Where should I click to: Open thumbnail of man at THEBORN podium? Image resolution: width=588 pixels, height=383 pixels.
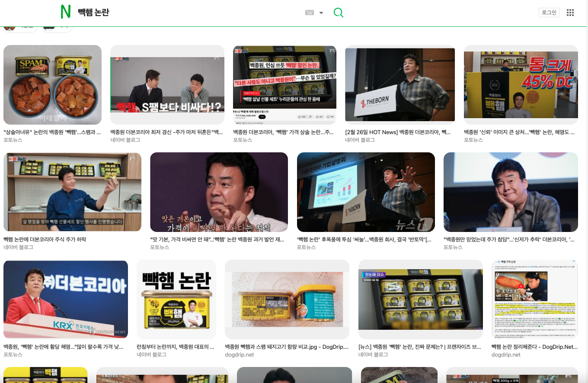coord(400,85)
